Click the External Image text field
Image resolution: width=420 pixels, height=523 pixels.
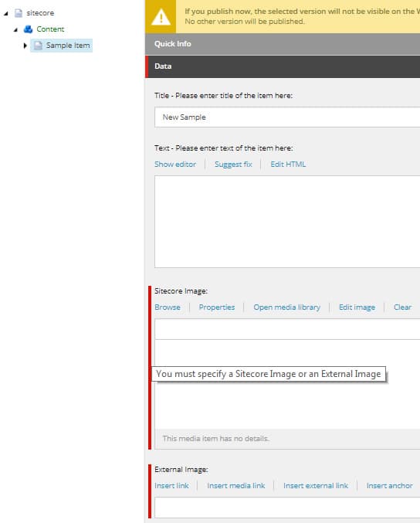[287, 508]
